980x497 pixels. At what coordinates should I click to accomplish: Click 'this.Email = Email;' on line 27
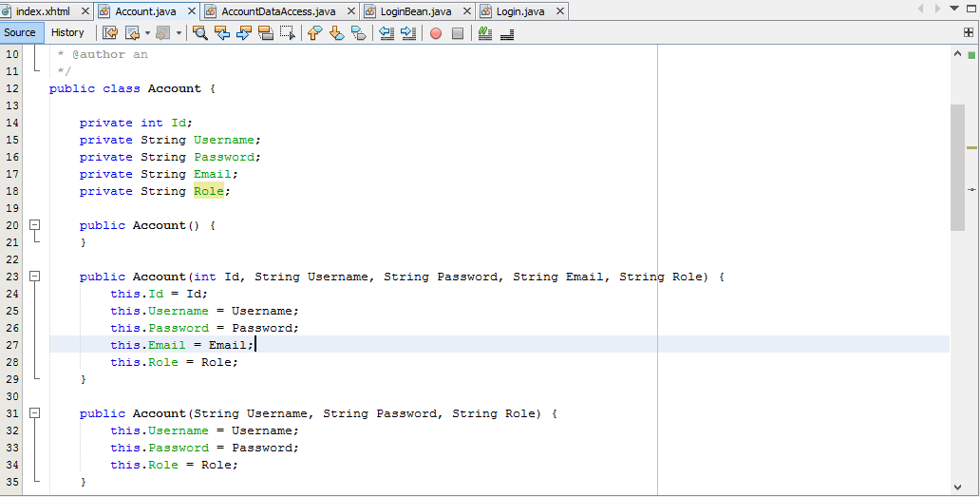coord(182,345)
